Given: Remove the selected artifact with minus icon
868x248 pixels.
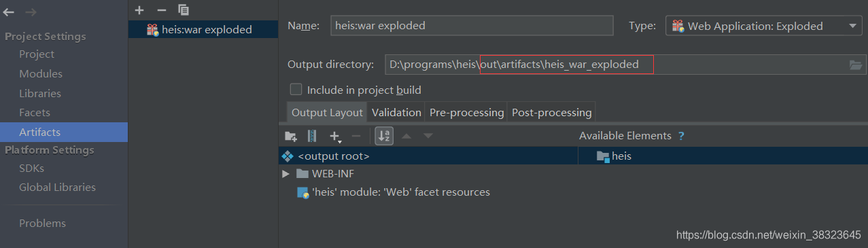Looking at the screenshot, I should point(161,10).
